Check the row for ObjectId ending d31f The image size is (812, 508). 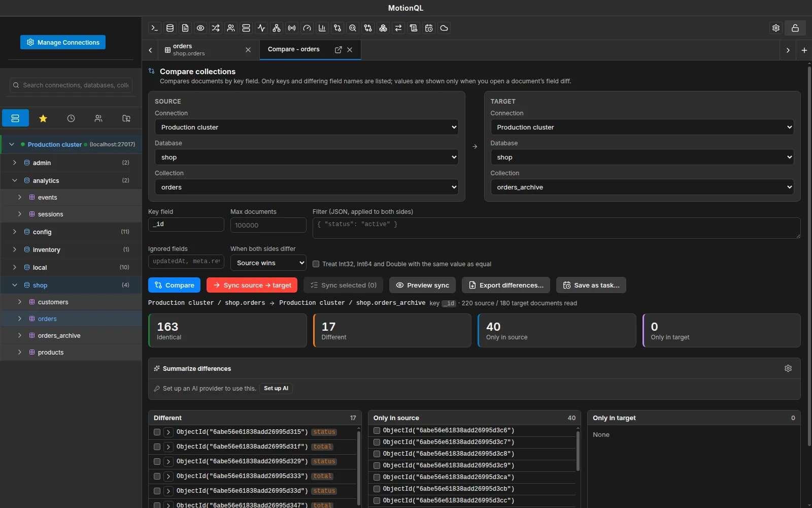tap(157, 447)
